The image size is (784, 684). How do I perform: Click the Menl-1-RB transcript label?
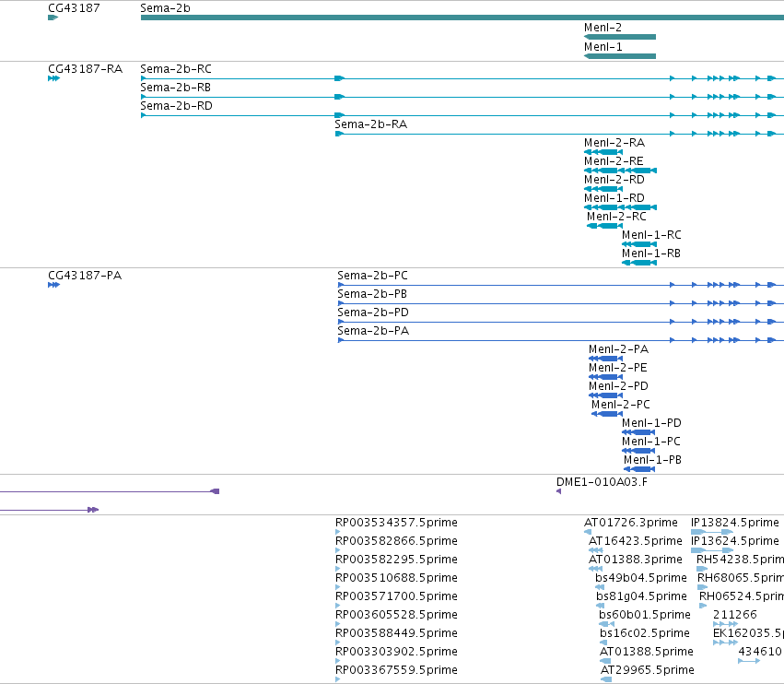651,254
